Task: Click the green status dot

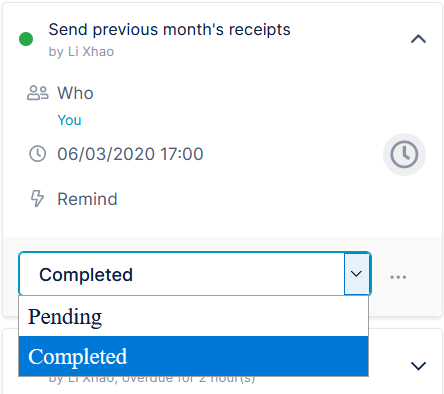Action: 26,39
